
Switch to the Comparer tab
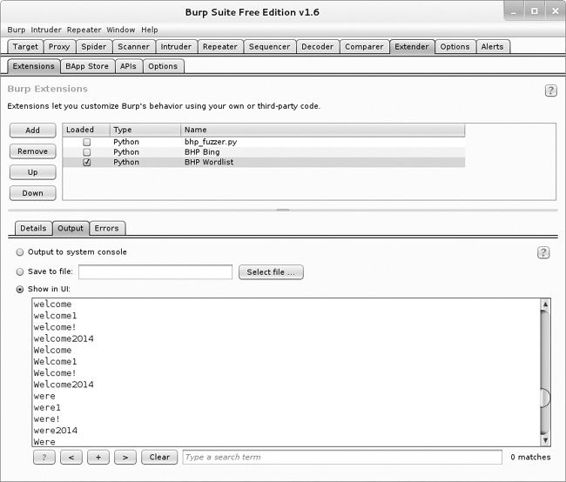(364, 47)
